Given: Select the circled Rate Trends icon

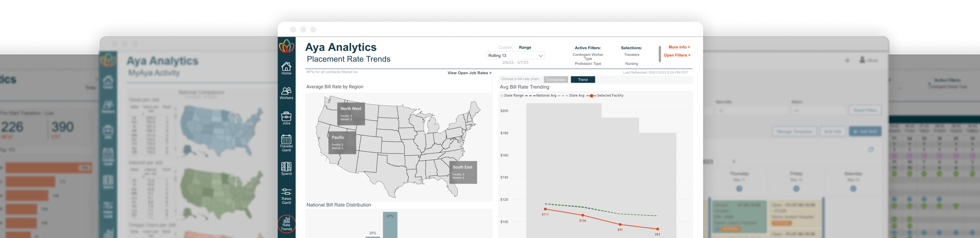Looking at the screenshot, I should pyautogui.click(x=287, y=224).
